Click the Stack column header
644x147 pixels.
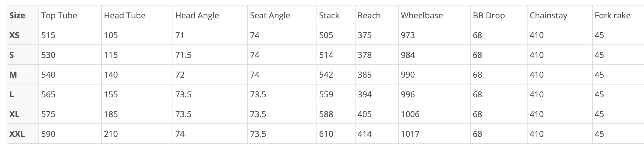click(x=329, y=16)
